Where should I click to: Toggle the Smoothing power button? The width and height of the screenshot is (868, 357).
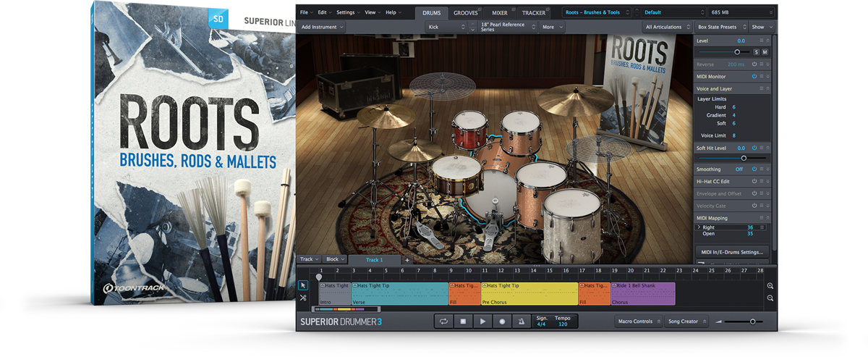(x=753, y=169)
